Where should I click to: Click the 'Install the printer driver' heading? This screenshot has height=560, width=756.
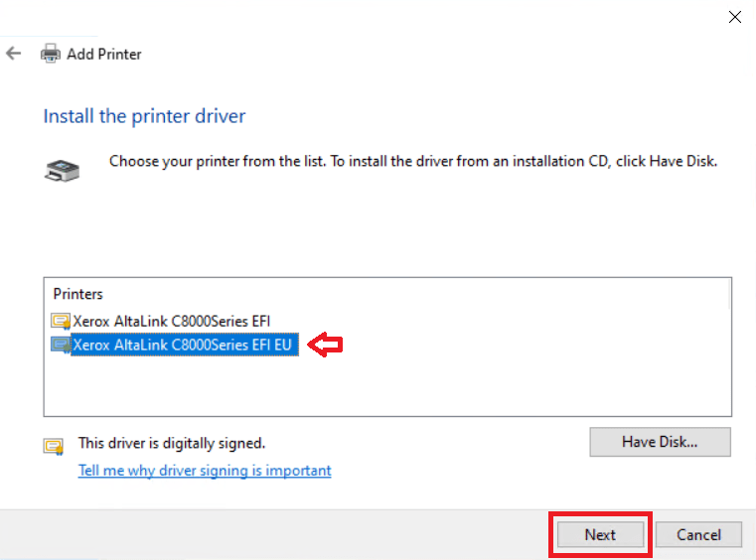pyautogui.click(x=144, y=116)
